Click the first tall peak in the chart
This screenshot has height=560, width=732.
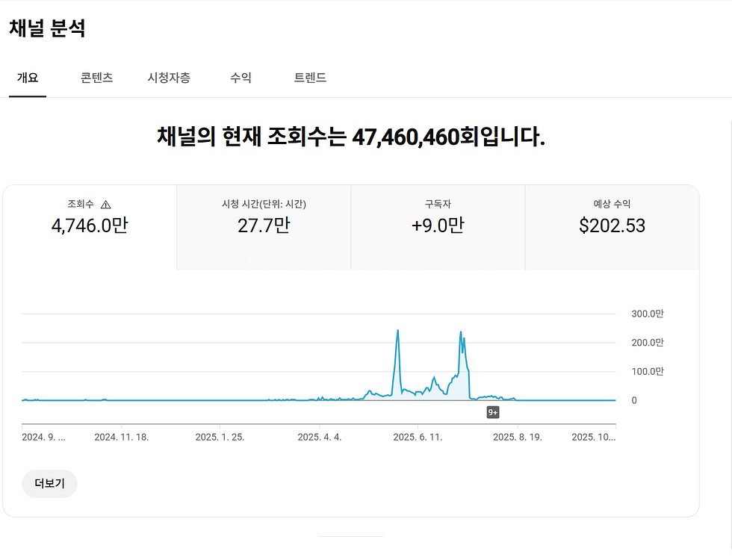[397, 331]
